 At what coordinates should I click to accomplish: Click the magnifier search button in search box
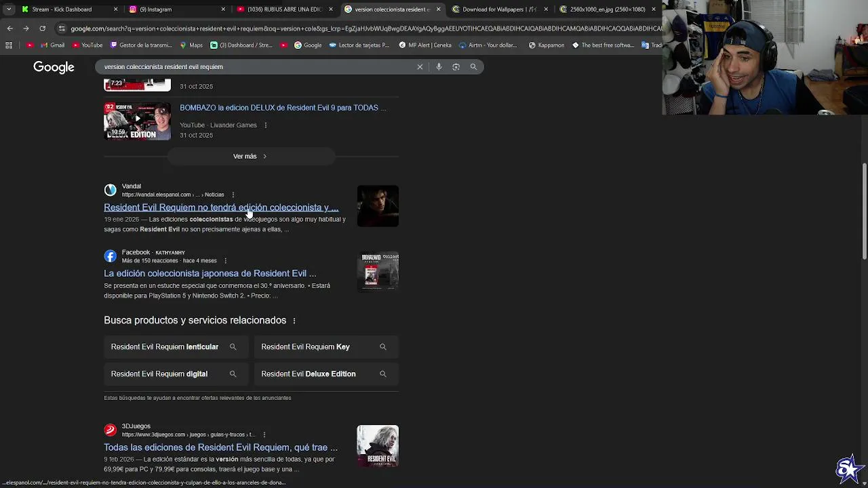point(473,66)
